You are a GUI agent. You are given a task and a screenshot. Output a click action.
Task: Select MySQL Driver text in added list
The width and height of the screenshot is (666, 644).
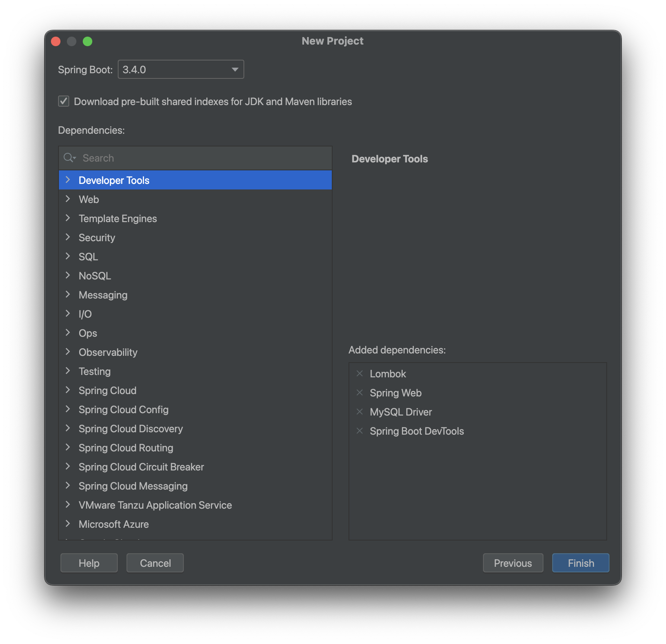(x=401, y=412)
